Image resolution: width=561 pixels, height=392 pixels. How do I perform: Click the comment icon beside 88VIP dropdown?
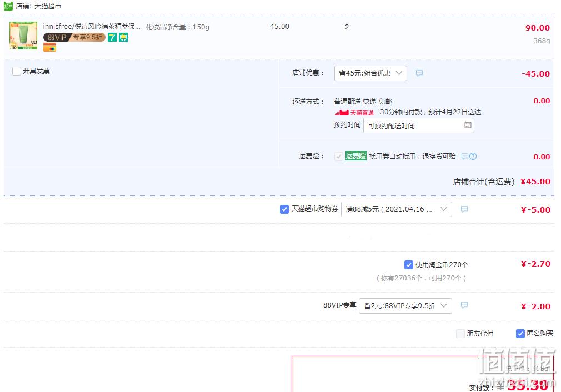tap(464, 305)
